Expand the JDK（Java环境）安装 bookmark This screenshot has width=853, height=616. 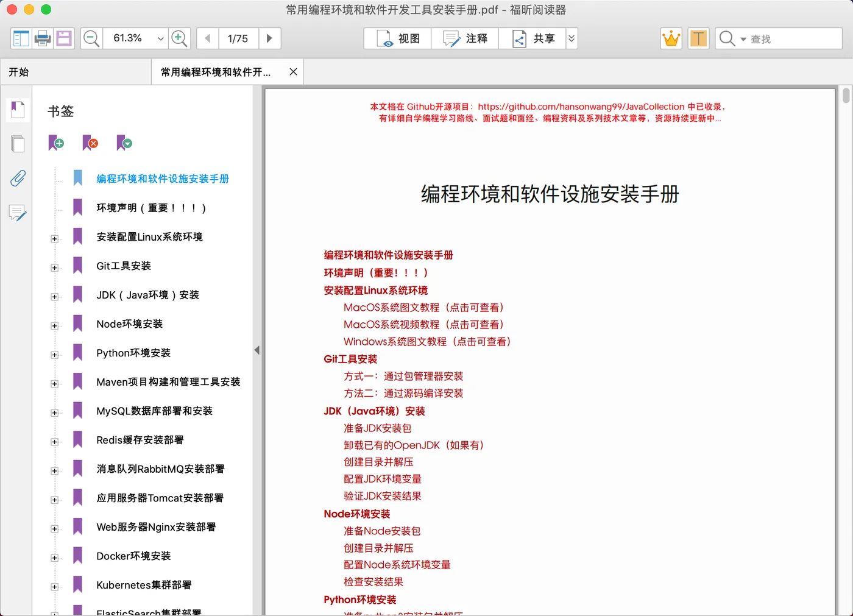54,297
